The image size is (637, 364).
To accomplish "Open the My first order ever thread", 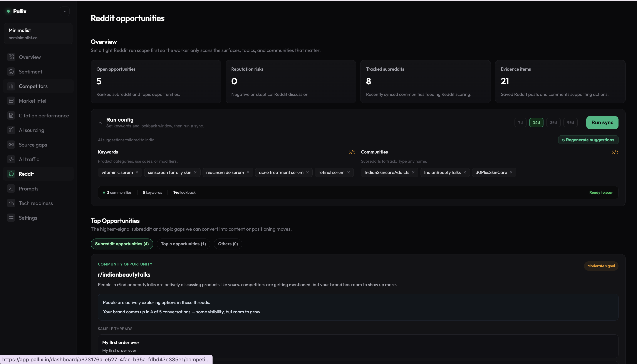I will click(358, 346).
